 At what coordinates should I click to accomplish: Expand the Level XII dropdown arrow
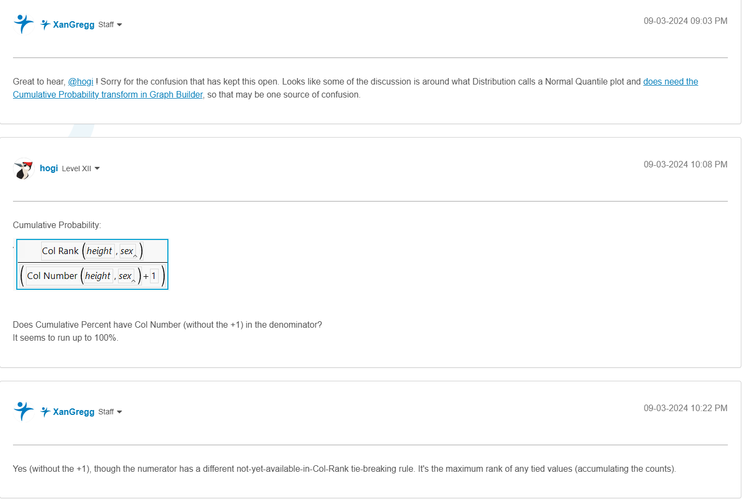coord(97,169)
